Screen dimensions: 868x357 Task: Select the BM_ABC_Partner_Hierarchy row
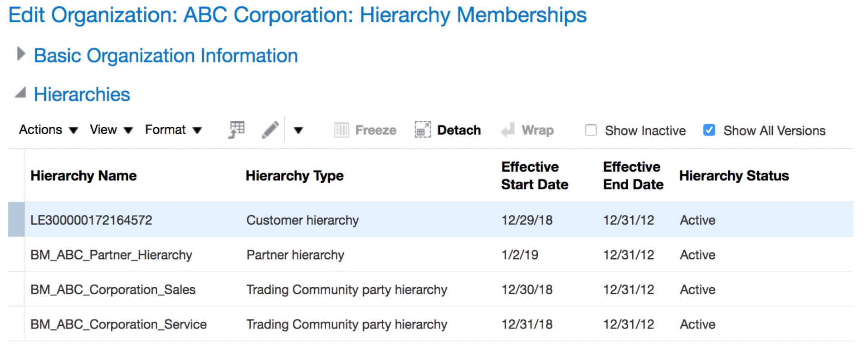pyautogui.click(x=111, y=255)
